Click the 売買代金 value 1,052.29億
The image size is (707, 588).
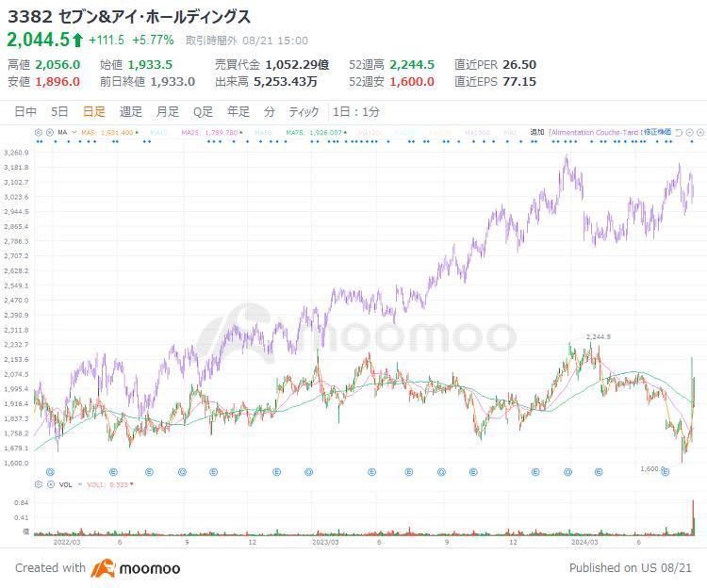[297, 64]
